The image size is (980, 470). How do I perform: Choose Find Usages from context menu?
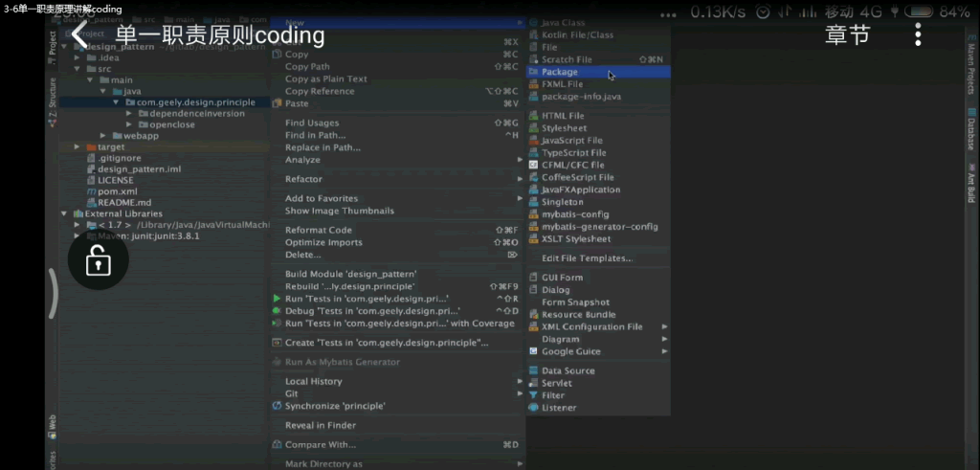312,123
